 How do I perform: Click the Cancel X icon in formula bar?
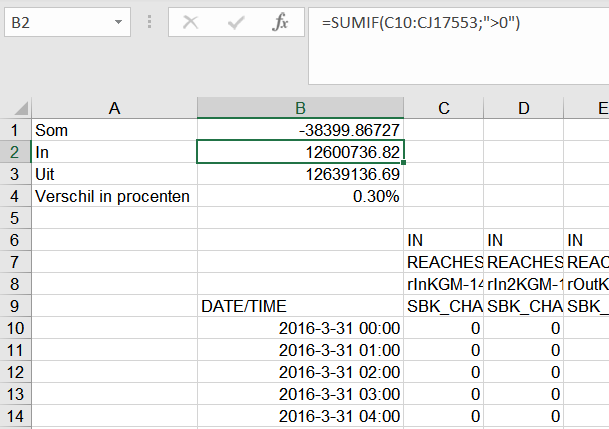click(191, 22)
